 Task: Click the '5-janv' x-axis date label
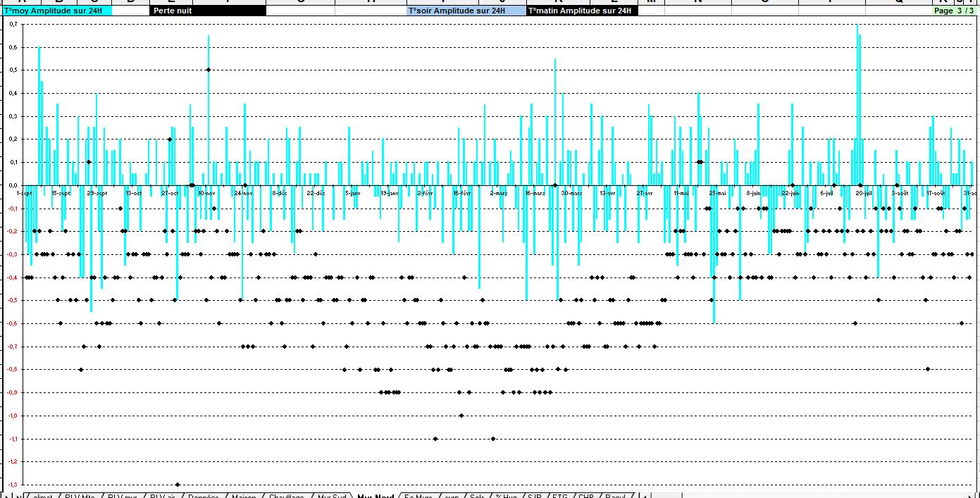click(353, 192)
